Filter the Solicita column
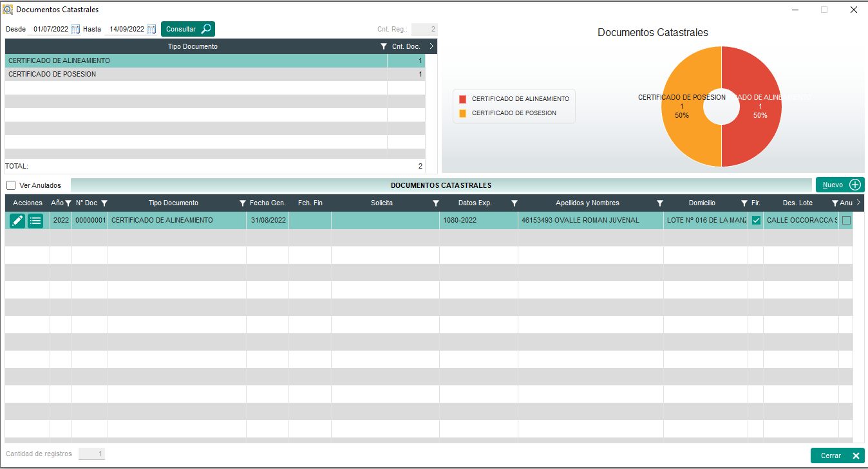Viewport: 868px width, 469px height. (x=436, y=203)
